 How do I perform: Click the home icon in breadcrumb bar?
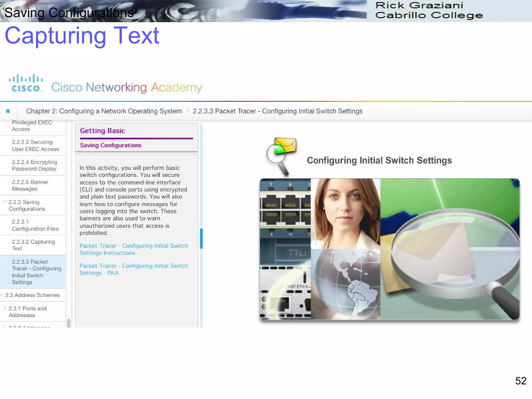[x=8, y=111]
